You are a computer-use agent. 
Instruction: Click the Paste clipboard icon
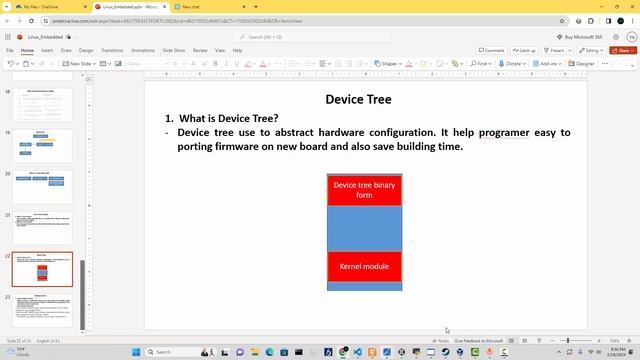point(26,64)
